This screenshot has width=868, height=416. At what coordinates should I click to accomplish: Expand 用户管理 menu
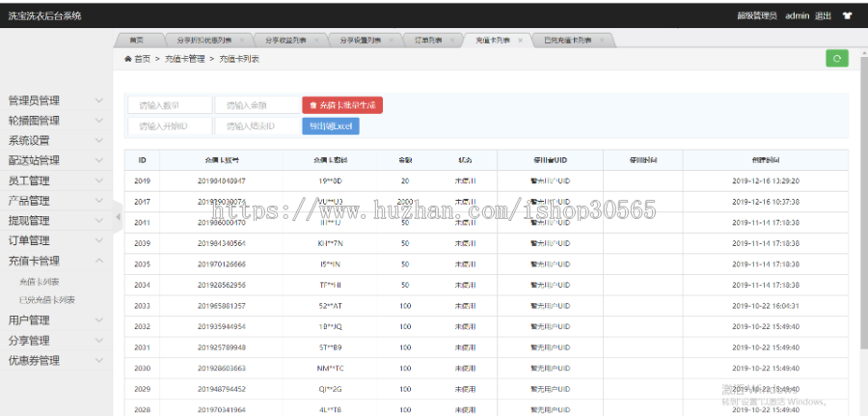(55, 320)
